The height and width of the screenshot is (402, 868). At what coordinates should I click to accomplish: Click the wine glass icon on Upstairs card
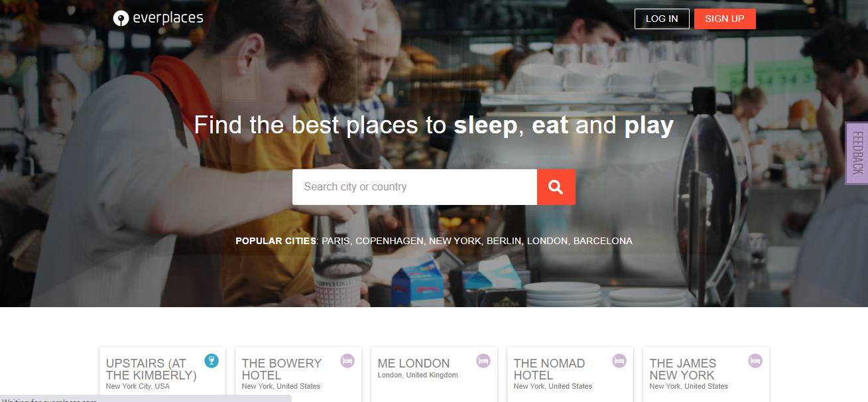[212, 361]
